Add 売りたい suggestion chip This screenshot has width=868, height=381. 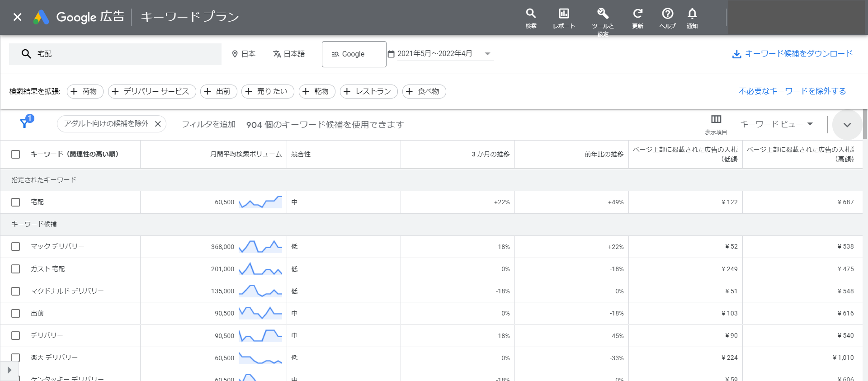pyautogui.click(x=268, y=91)
